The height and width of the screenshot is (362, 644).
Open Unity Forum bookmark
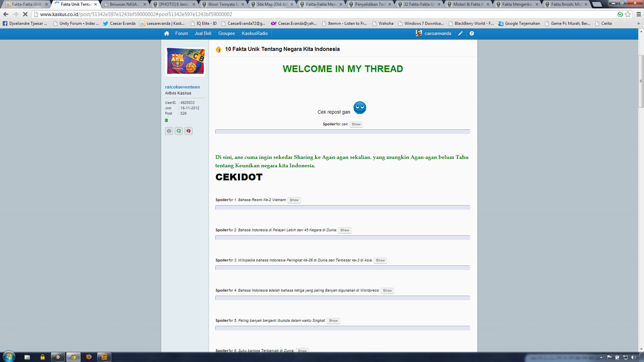click(x=75, y=23)
